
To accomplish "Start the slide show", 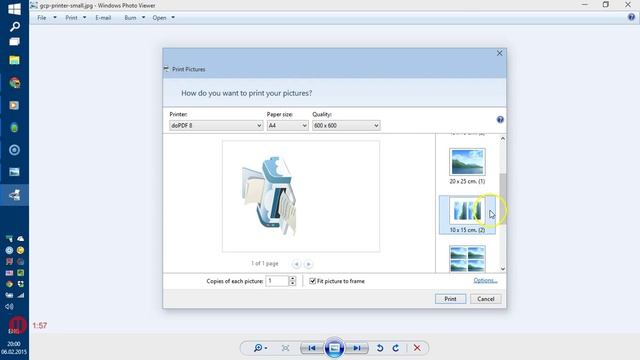I will pos(334,348).
